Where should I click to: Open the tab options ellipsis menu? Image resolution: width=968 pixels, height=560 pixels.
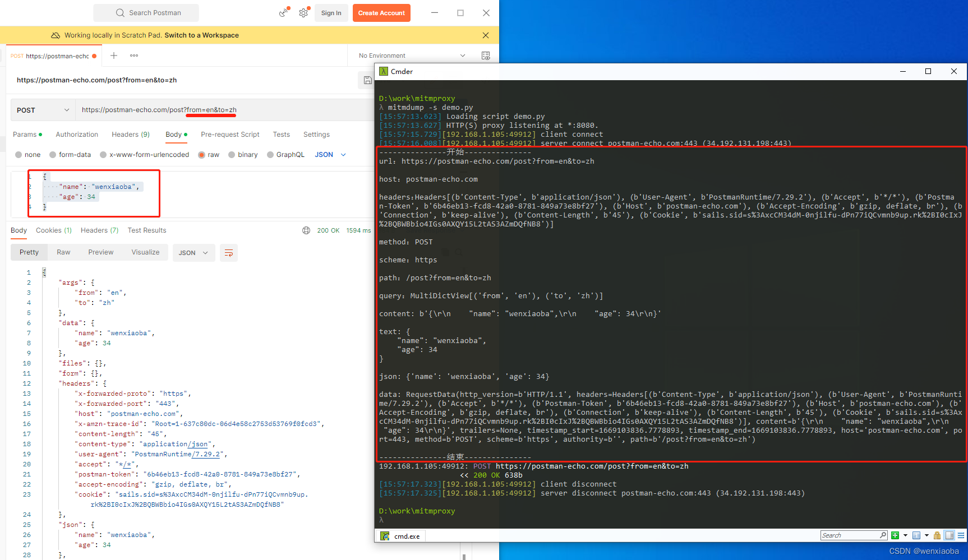[x=134, y=55]
